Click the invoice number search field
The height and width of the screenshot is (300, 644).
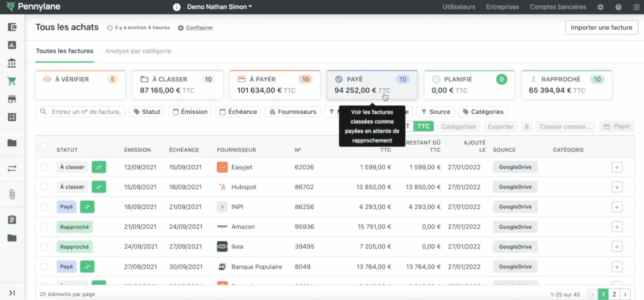pos(86,112)
